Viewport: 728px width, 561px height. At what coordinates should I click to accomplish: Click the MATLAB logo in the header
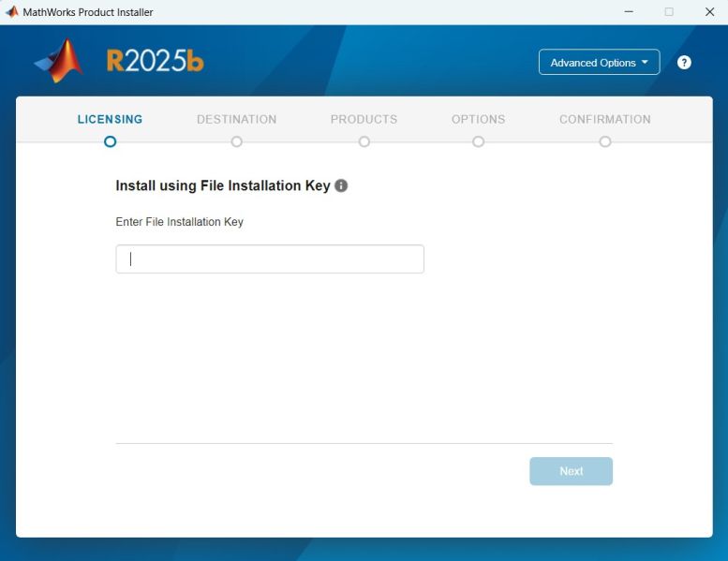coord(59,62)
